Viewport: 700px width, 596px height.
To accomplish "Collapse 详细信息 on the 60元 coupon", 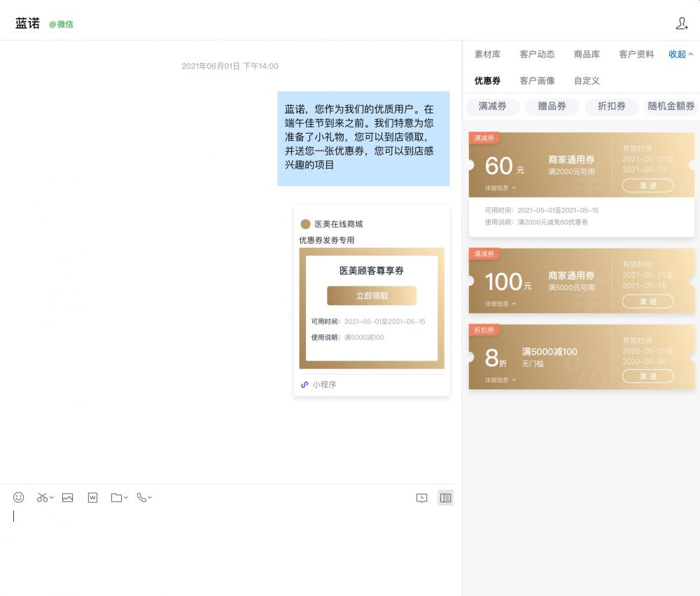I will 500,188.
